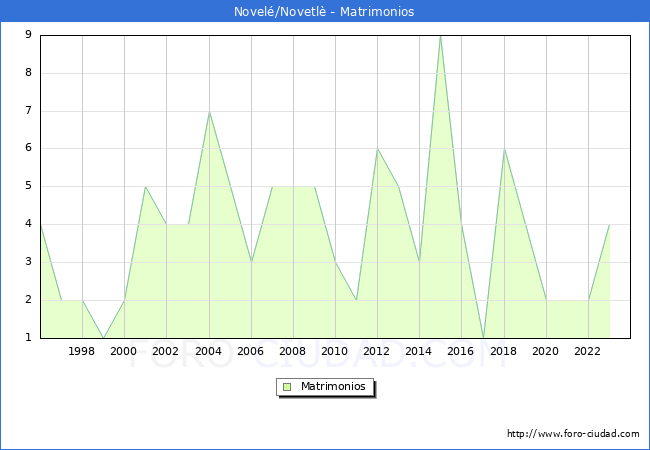This screenshot has width=650, height=450.
Task: Click the y-axis label 7
Action: pos(28,111)
